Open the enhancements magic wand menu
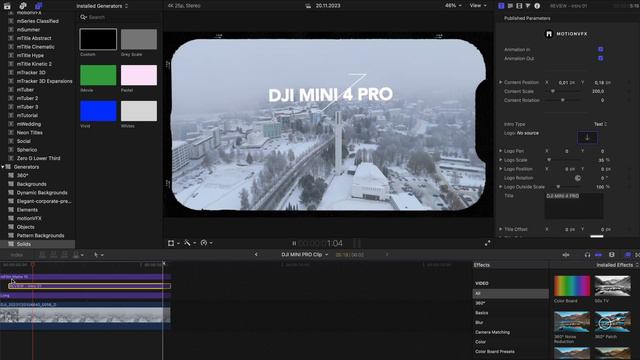 pos(189,243)
